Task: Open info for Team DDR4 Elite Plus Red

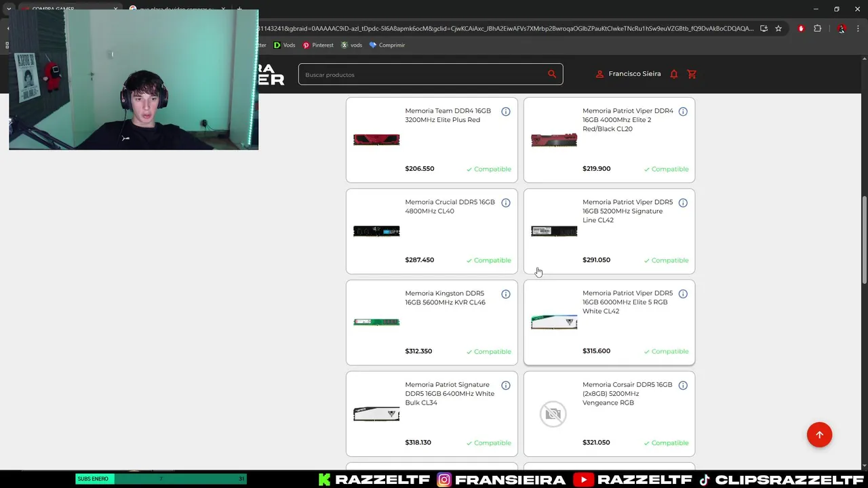Action: (506, 111)
